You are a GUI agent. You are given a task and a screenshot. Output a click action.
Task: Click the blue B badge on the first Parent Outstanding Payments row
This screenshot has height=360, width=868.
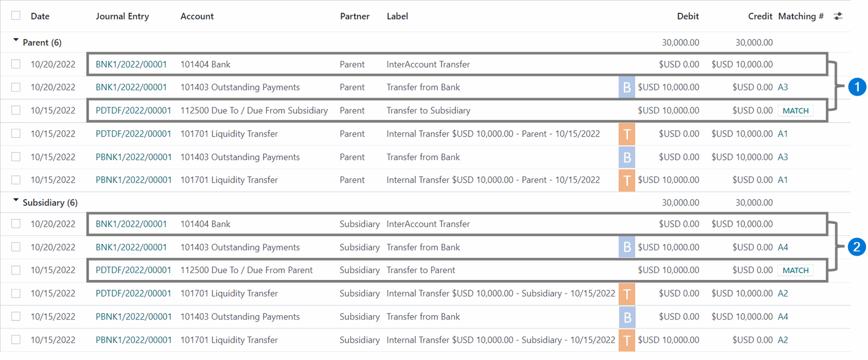(x=627, y=87)
